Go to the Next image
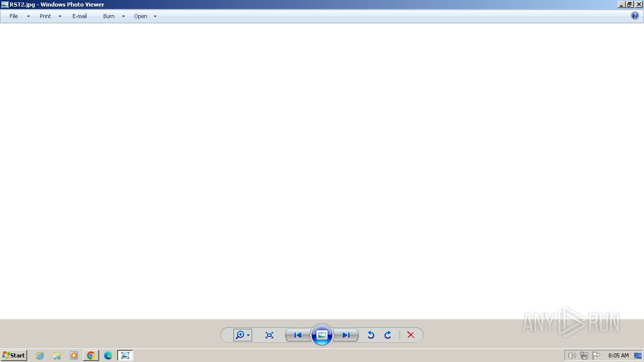Viewport: 644px width, 362px height. (x=346, y=335)
